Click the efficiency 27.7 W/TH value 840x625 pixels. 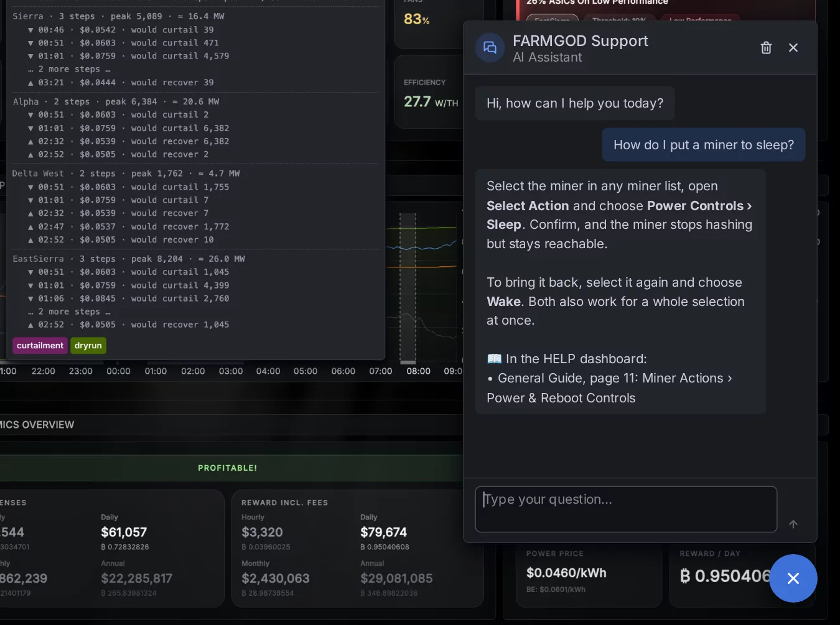431,101
